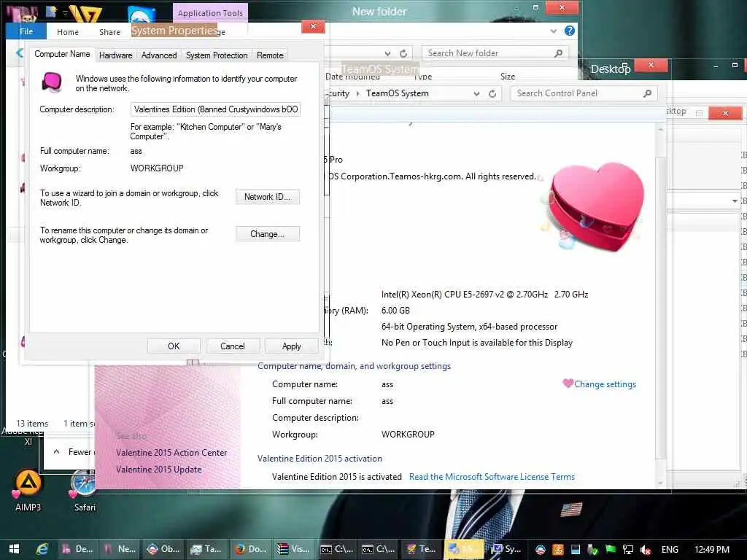Click the Control Panel search magnifier icon
The image size is (747, 560).
point(647,93)
